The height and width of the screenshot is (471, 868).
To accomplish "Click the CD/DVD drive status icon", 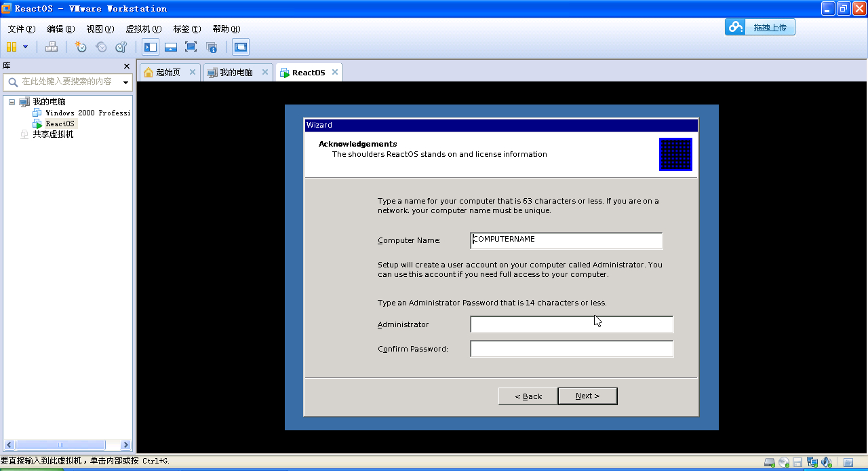I will point(784,463).
